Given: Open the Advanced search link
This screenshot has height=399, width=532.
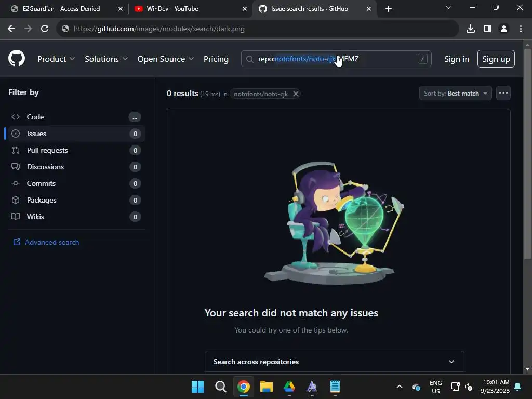Looking at the screenshot, I should (x=46, y=242).
